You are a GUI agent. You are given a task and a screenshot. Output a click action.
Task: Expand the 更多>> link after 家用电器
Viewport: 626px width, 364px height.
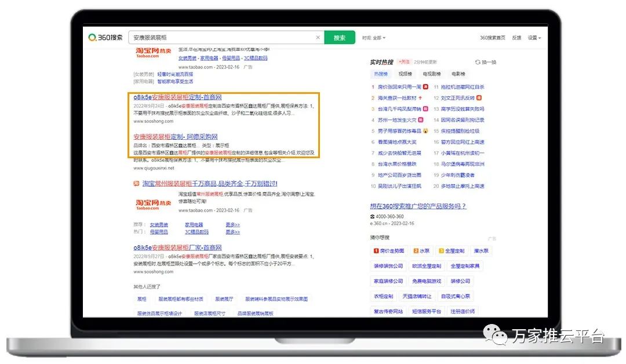point(232,224)
